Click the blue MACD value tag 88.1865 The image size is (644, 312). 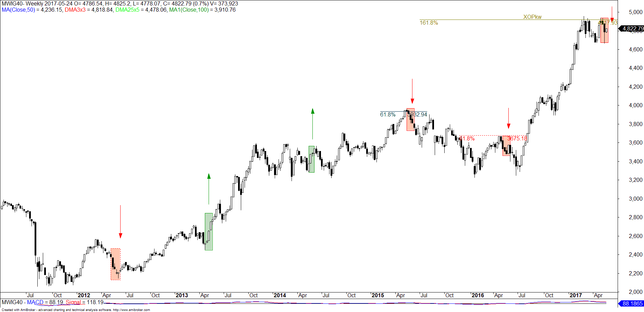[632, 303]
